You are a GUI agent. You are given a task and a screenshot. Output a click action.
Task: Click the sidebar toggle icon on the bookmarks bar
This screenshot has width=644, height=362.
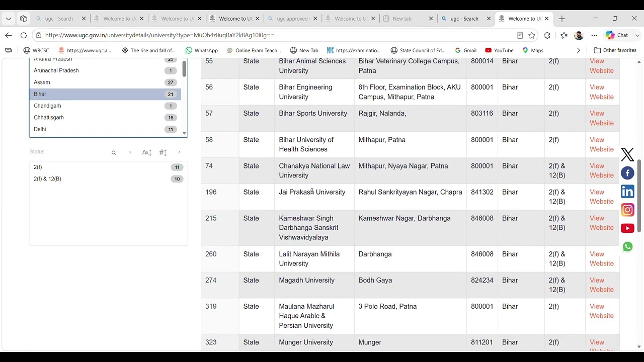(x=8, y=50)
